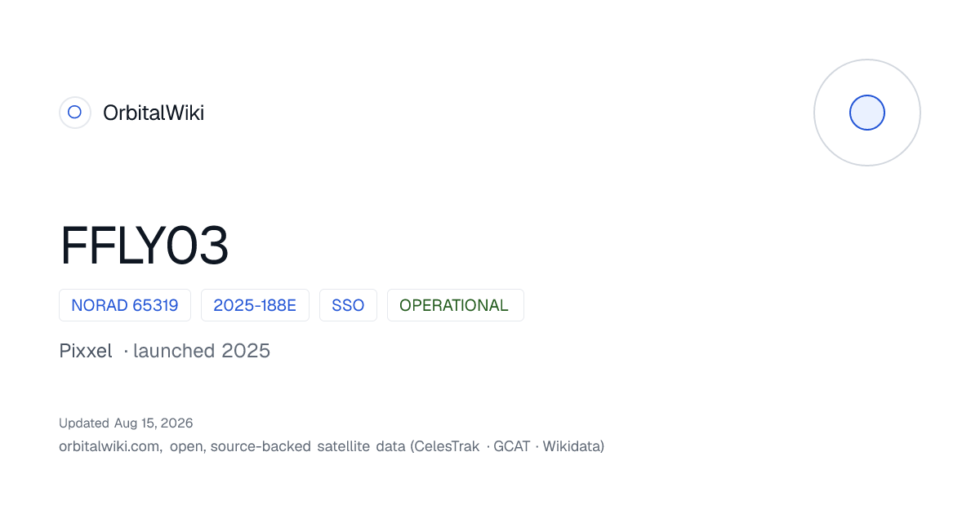Open the Pixxel operator name
Screen dimensions: 980x514
point(86,351)
